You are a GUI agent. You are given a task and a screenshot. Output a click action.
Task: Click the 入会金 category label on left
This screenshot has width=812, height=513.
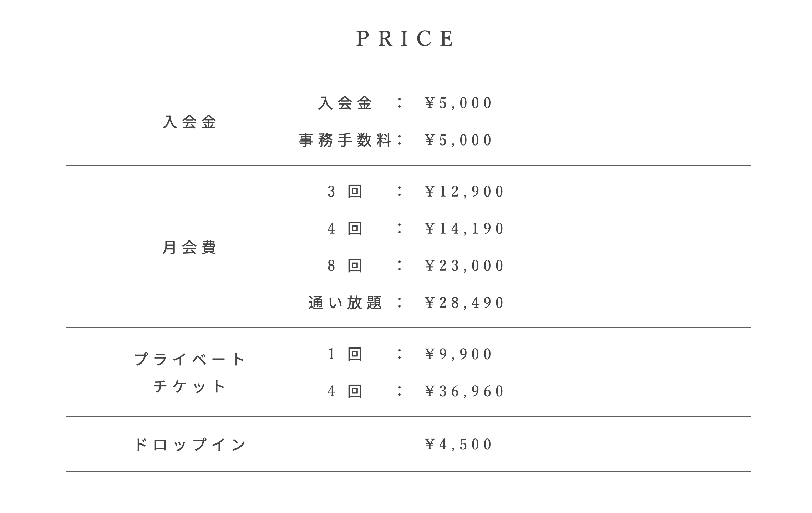(189, 122)
